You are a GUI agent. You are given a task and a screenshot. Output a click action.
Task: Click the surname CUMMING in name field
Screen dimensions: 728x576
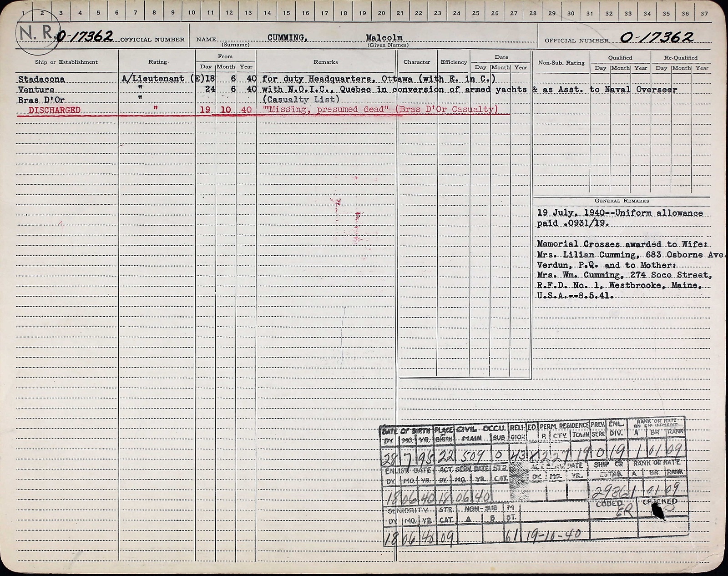(x=287, y=37)
